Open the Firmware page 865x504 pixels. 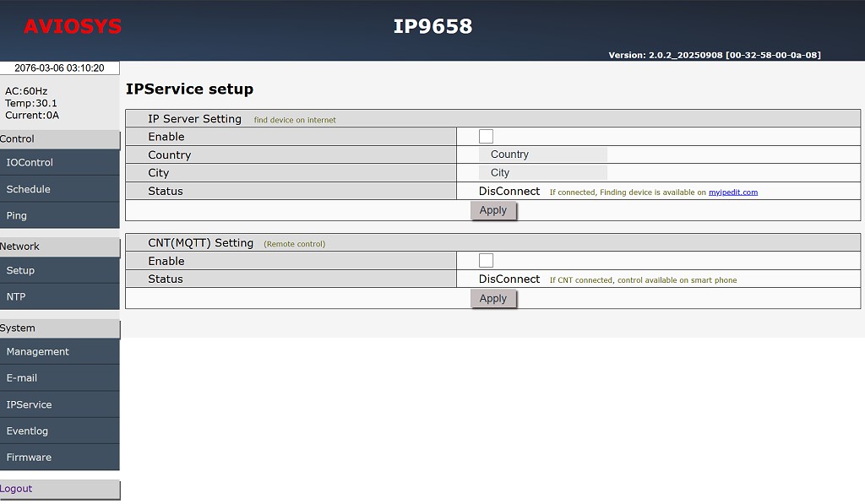pos(59,457)
